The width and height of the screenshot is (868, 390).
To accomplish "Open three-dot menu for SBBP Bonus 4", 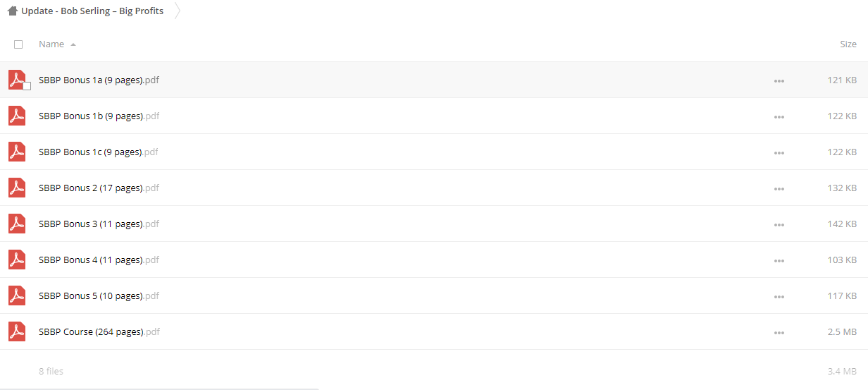I will point(779,260).
